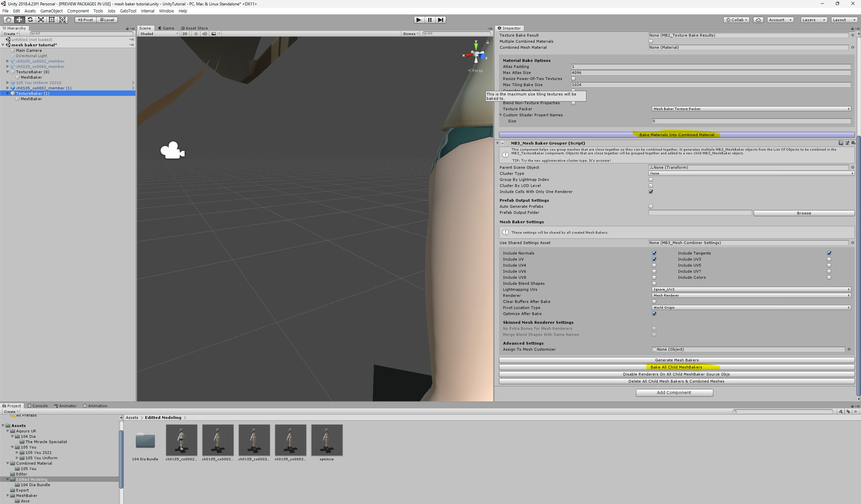Toggle scene lighting with the sun icon
Screen dimensions: 861x504
pos(196,34)
